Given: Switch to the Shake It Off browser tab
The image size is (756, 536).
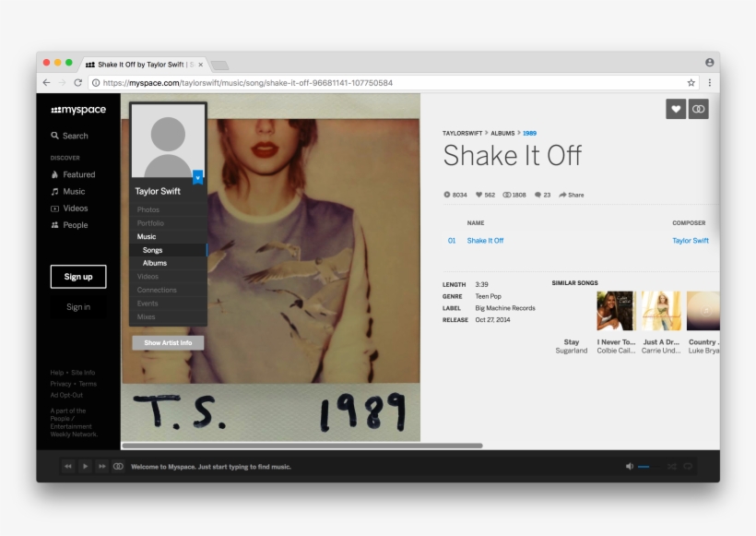Looking at the screenshot, I should click(138, 64).
